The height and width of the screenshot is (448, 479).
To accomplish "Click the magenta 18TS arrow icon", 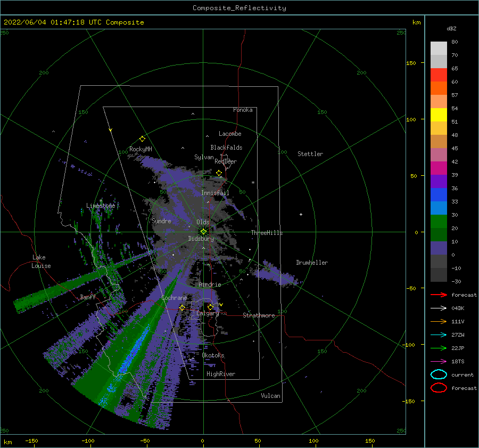I will 439,362.
